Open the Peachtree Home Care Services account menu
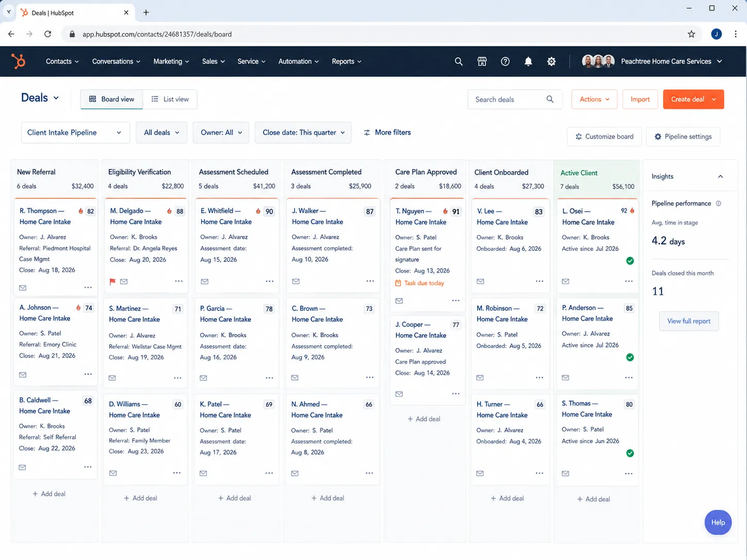This screenshot has width=747, height=560. click(671, 61)
